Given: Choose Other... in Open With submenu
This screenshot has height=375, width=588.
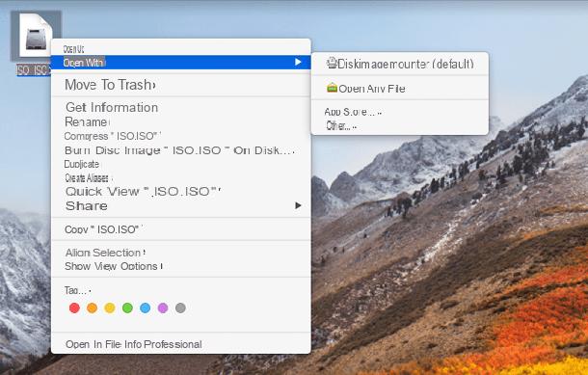Looking at the screenshot, I should (x=400, y=125).
